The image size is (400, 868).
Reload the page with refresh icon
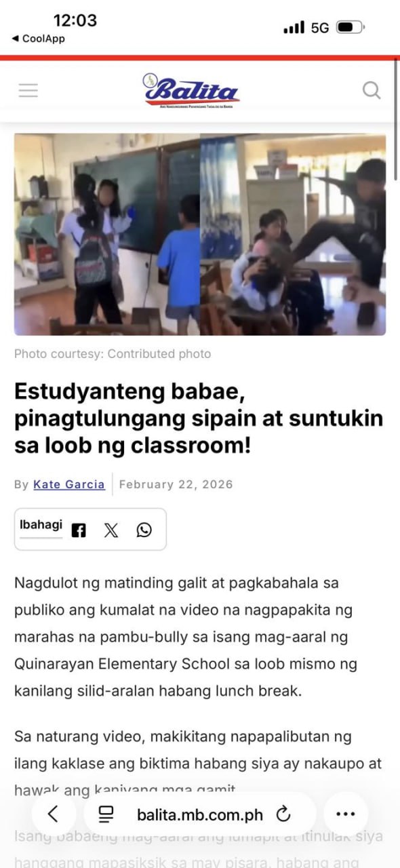pyautogui.click(x=283, y=814)
